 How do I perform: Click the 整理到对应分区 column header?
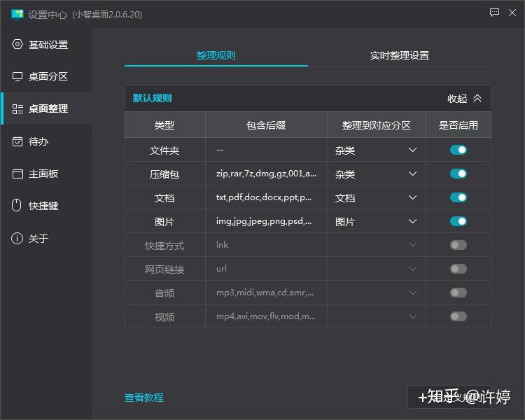click(376, 125)
